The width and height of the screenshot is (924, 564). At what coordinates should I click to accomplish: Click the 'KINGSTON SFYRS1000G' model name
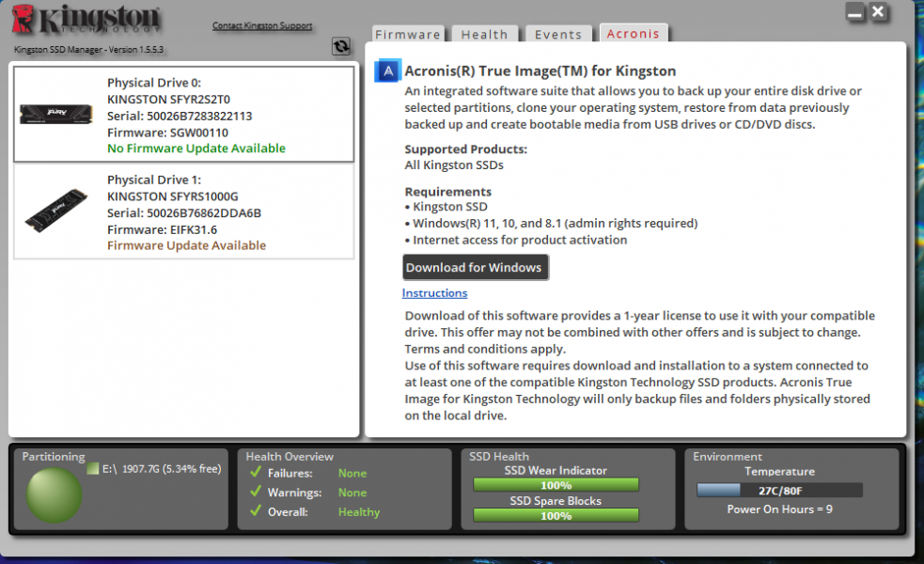(x=173, y=196)
